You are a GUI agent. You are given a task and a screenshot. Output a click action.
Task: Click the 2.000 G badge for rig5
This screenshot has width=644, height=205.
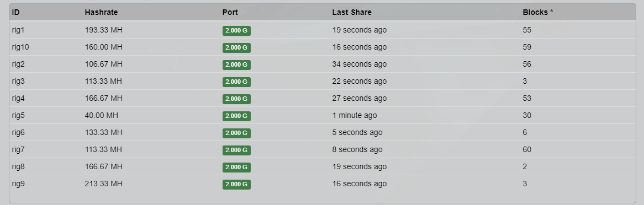tap(236, 116)
